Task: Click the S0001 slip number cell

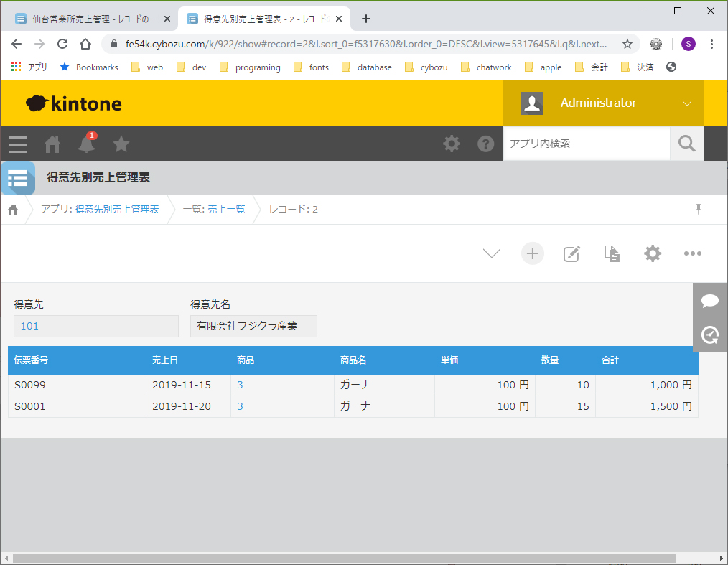Action: point(77,406)
